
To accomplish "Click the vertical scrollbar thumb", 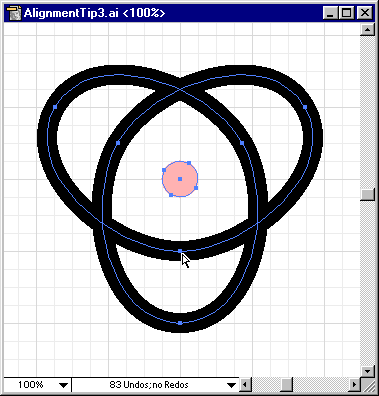I will 368,194.
